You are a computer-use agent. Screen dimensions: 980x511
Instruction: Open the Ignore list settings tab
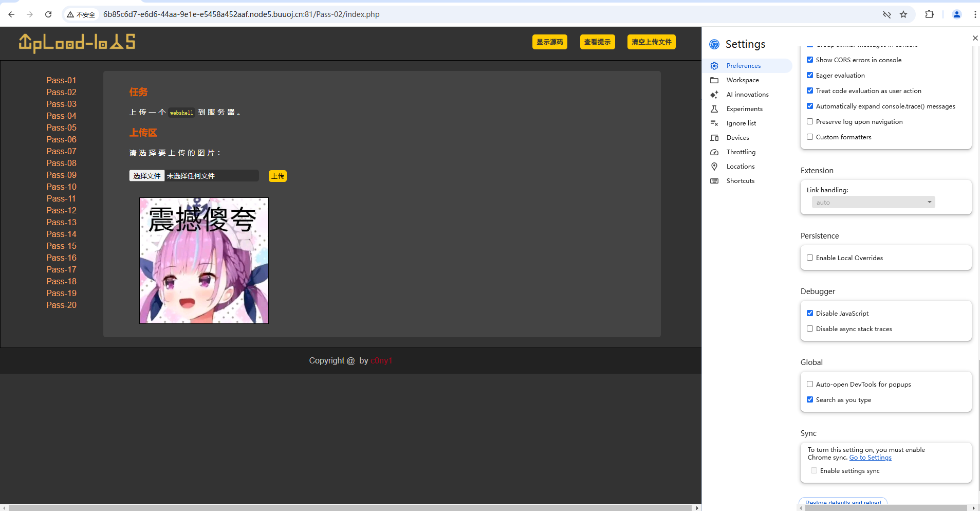pyautogui.click(x=747, y=123)
